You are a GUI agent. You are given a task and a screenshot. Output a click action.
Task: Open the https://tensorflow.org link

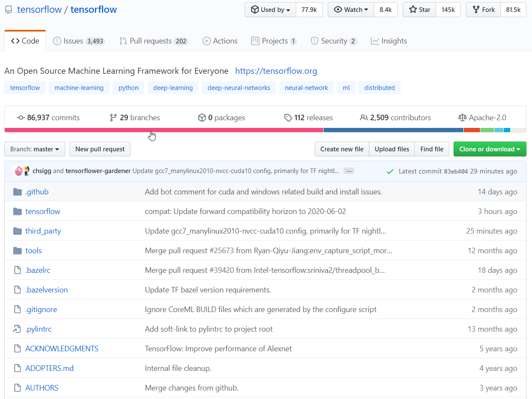click(276, 71)
